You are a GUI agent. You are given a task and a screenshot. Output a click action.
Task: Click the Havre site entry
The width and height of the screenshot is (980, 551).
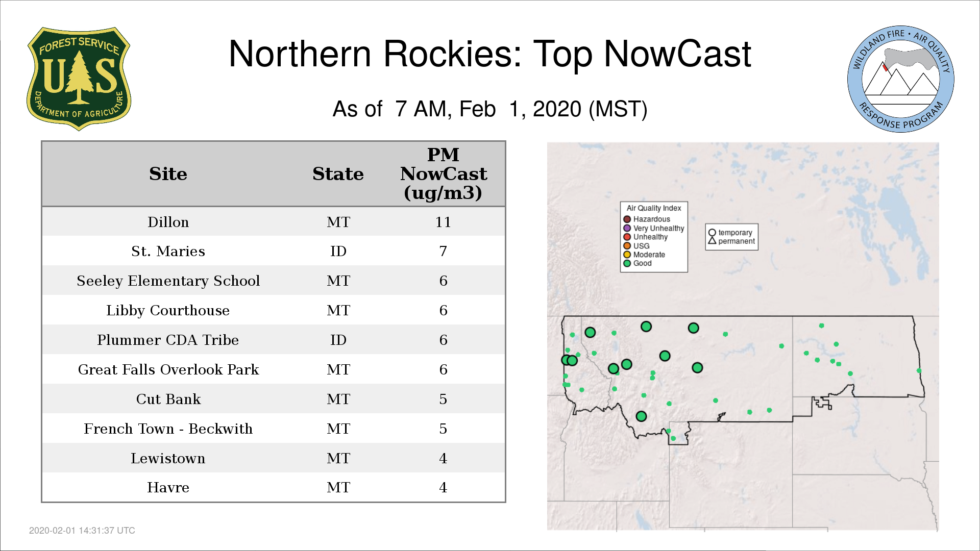tap(168, 487)
